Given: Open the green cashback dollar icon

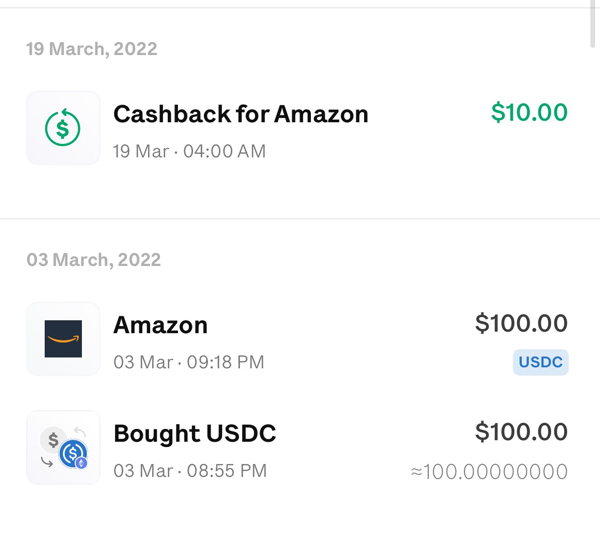Looking at the screenshot, I should [x=63, y=128].
